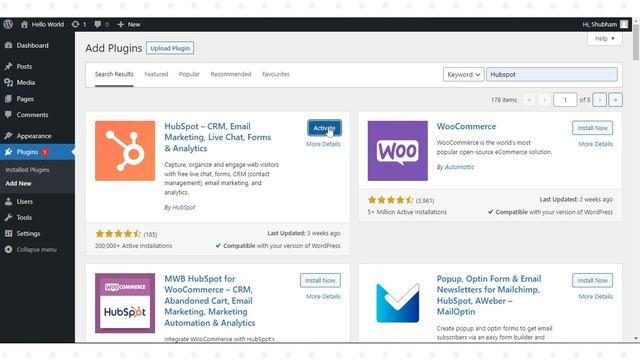Open the Hi, Shubham user avatar
The width and height of the screenshot is (640, 360).
click(x=624, y=24)
